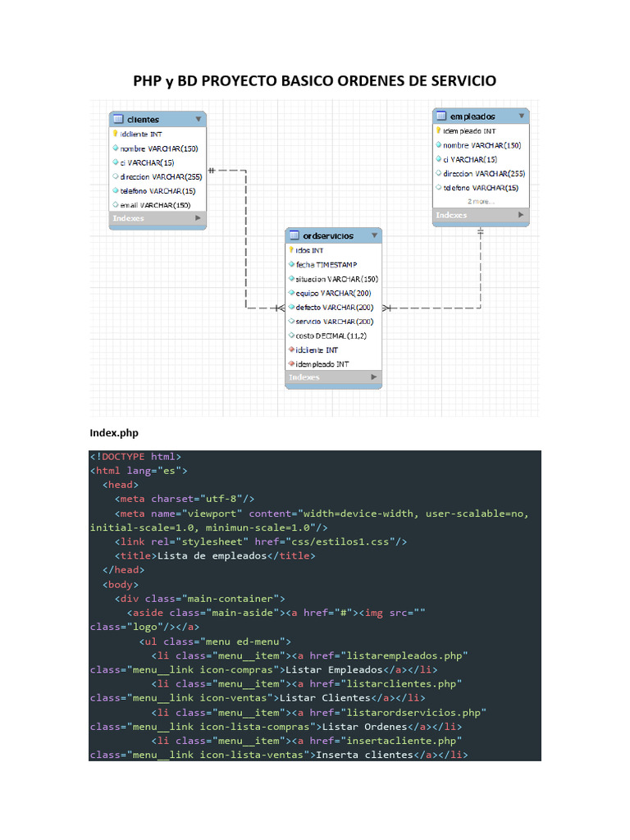Expand Indexes section of empleados table
Screen dimensions: 630x840
[521, 216]
